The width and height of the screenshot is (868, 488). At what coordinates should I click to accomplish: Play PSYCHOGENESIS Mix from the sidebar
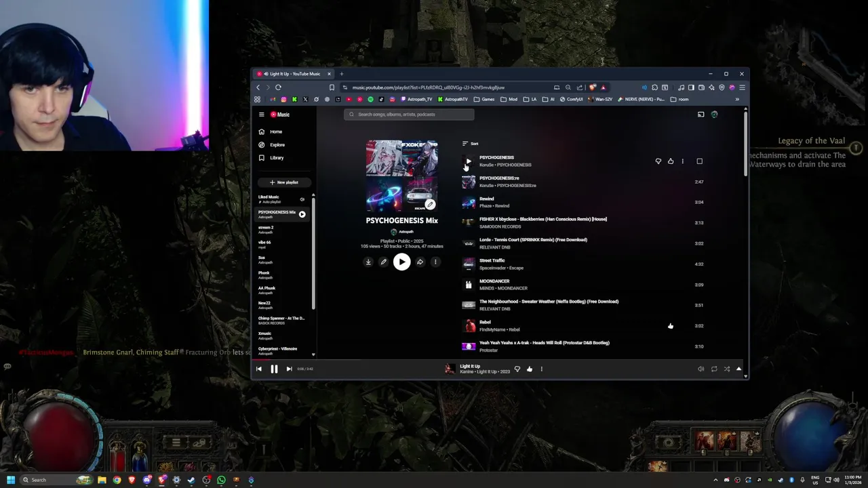[302, 214]
